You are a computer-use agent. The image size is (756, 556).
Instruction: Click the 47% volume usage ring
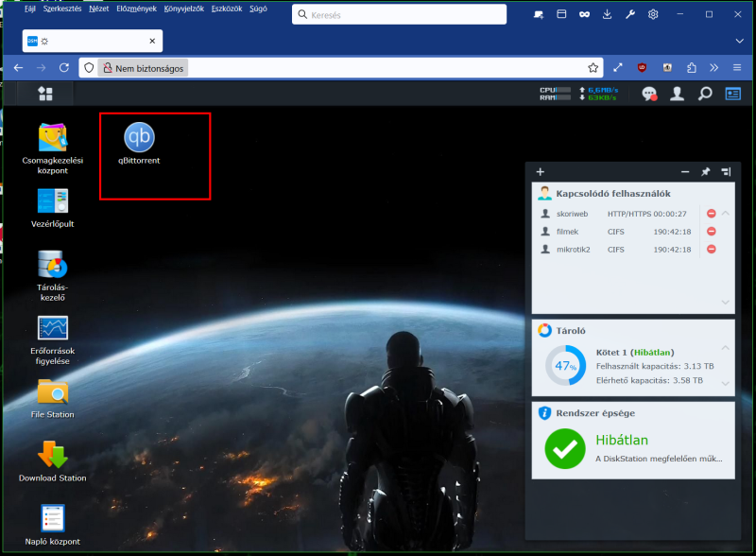(x=565, y=365)
